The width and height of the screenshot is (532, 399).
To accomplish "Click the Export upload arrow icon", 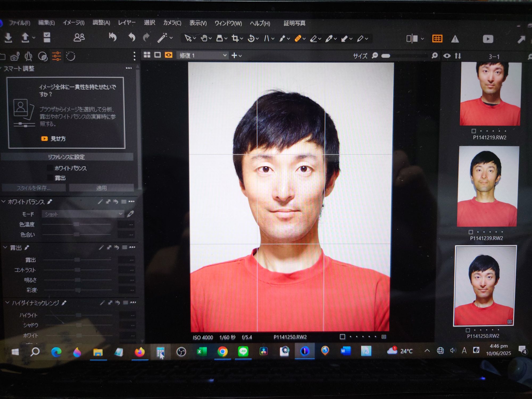I will click(x=25, y=38).
